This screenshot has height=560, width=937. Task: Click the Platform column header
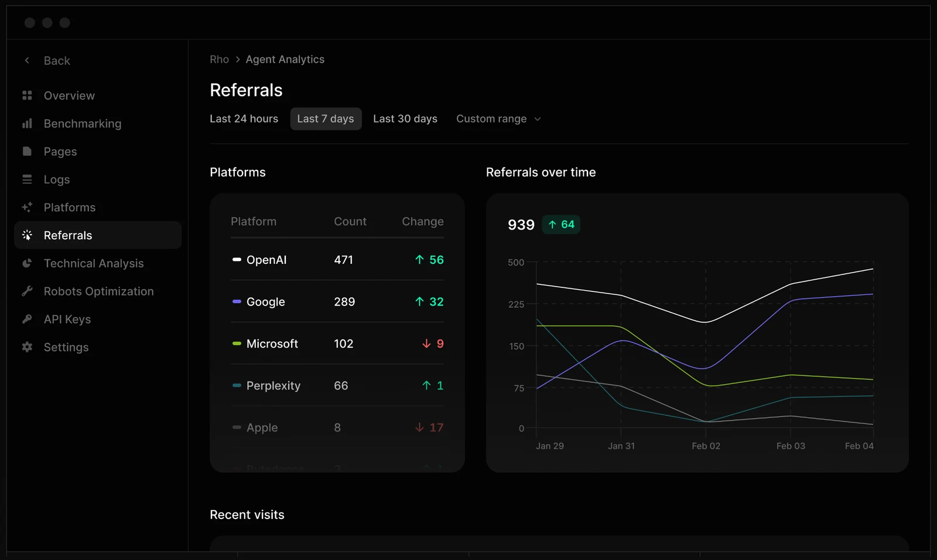254,221
